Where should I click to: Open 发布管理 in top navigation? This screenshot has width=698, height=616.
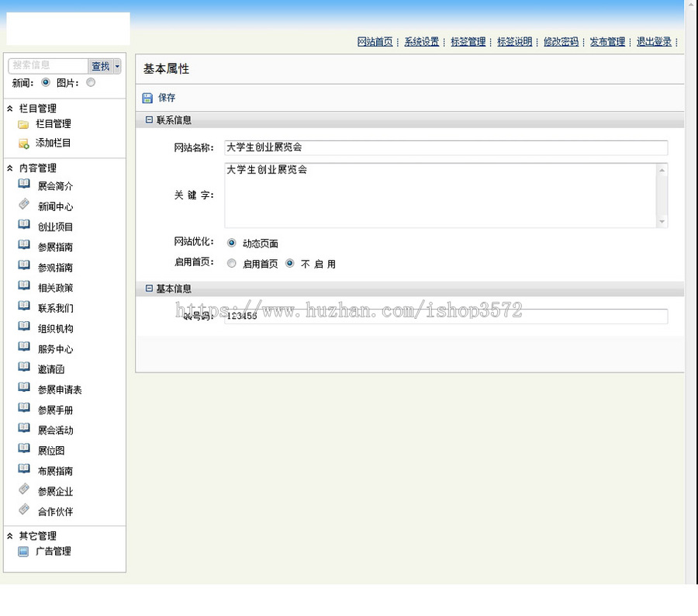click(x=607, y=42)
